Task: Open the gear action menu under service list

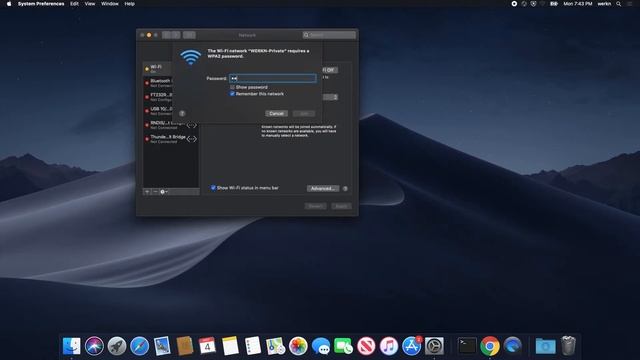Action: (164, 192)
